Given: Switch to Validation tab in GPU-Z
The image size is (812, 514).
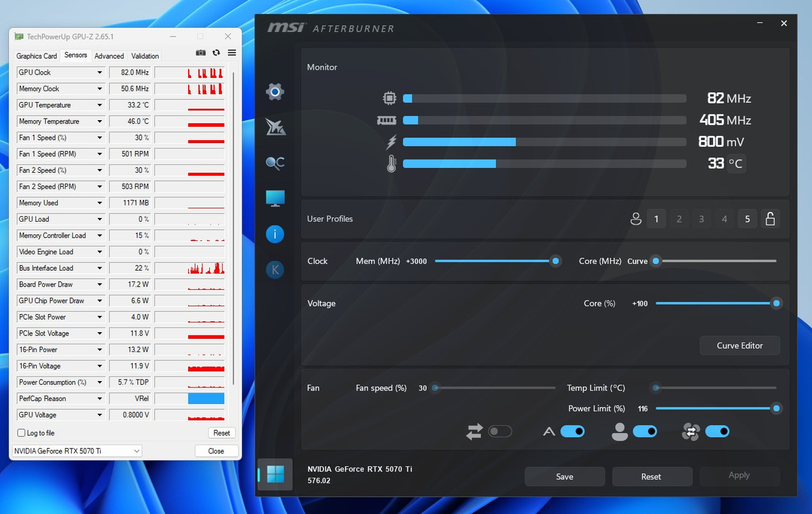Looking at the screenshot, I should (145, 56).
